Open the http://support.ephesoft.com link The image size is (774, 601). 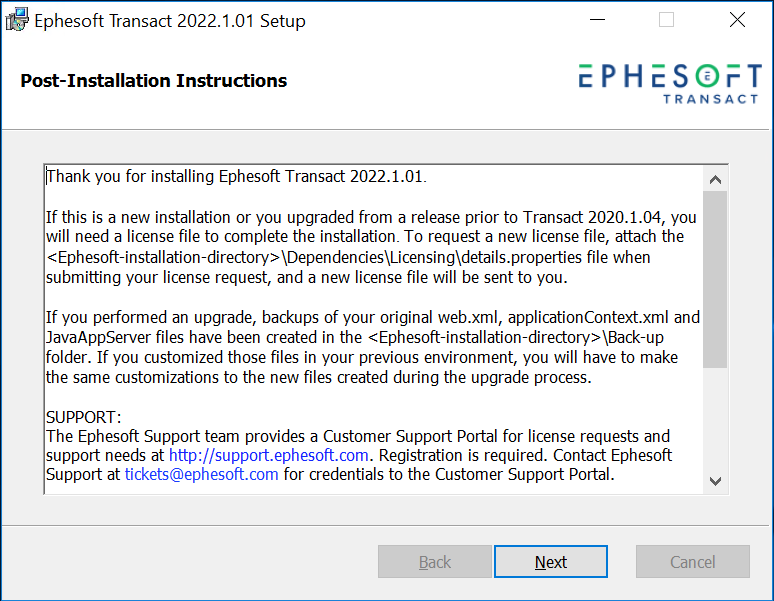click(x=269, y=455)
